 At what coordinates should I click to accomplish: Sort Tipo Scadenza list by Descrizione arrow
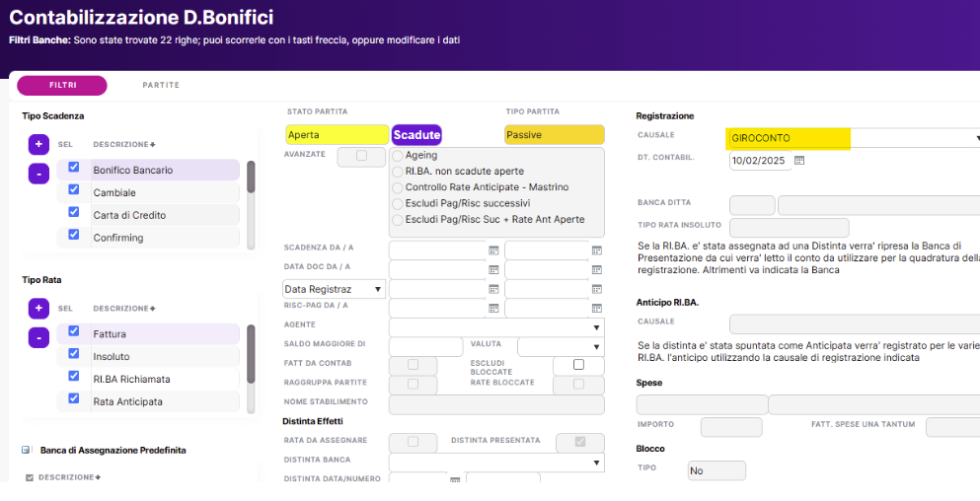[x=153, y=145]
